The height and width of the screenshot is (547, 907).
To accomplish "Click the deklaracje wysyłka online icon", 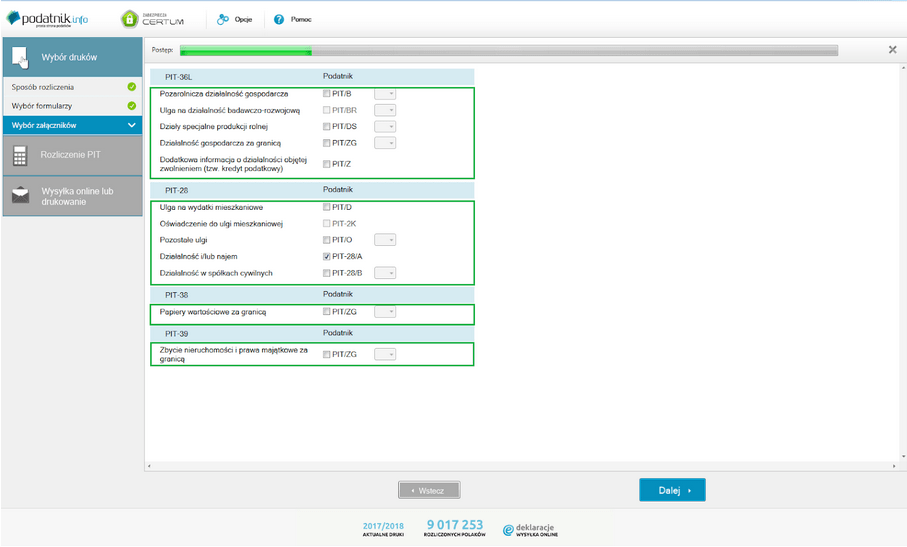I will 508,530.
